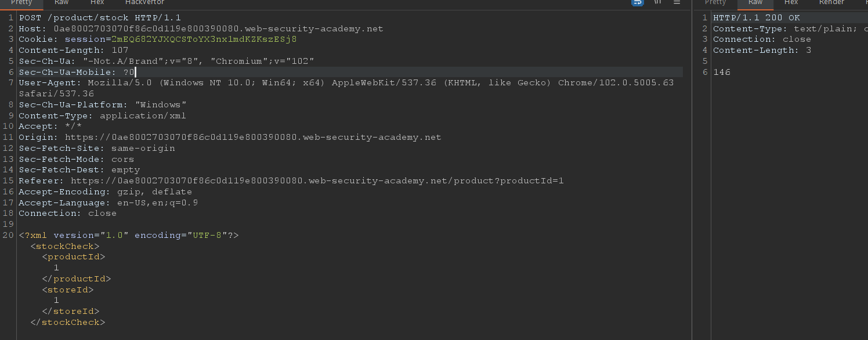Viewport: 868px width, 340px height.
Task: Click the value inside the storeId element
Action: 56,301
